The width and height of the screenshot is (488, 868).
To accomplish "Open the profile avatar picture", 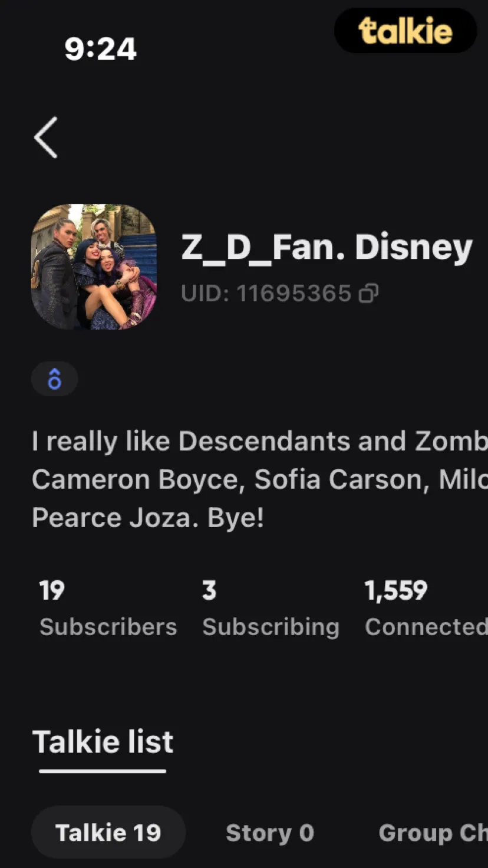I will [94, 267].
